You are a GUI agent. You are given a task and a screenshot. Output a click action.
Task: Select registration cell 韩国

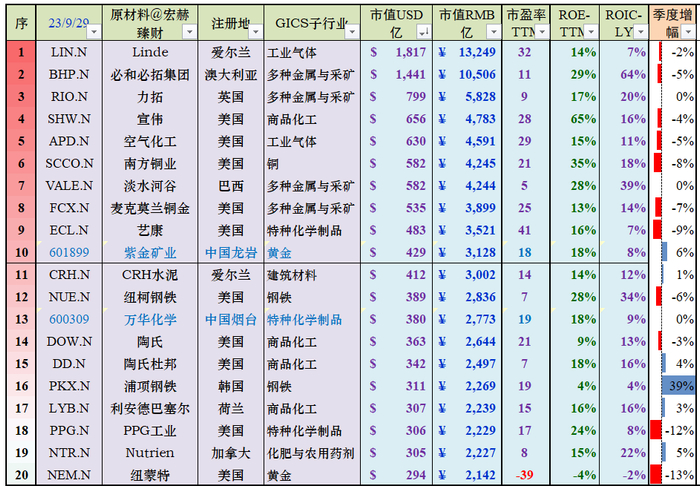click(x=231, y=386)
